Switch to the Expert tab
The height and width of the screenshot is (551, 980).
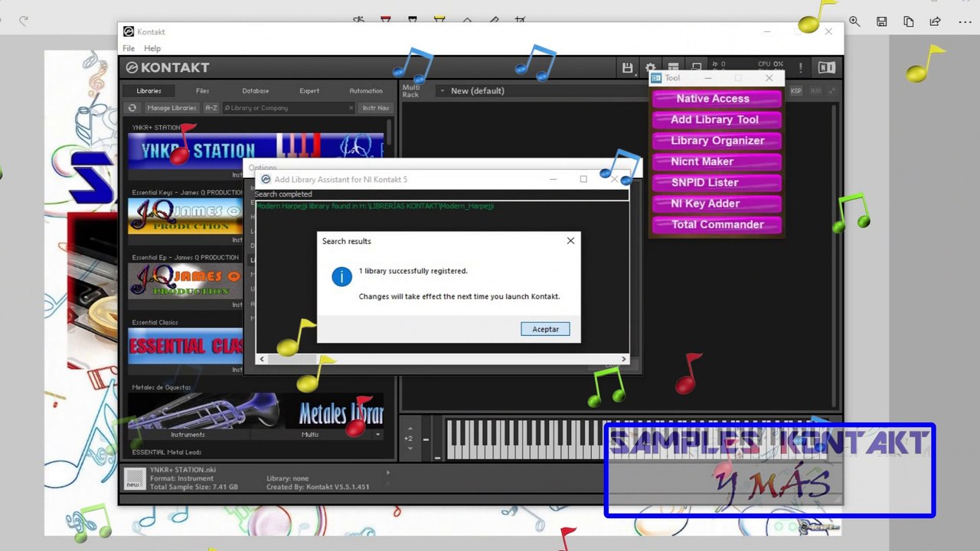[x=309, y=91]
